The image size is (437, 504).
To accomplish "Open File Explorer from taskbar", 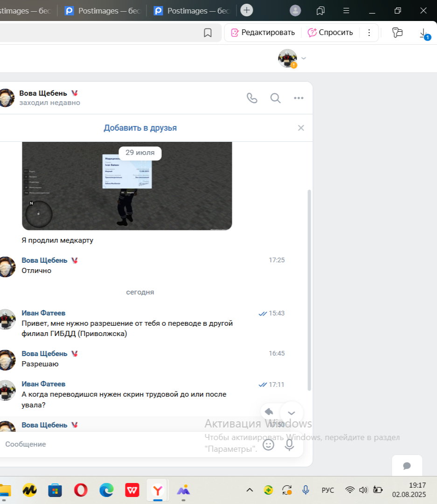I will (5, 490).
